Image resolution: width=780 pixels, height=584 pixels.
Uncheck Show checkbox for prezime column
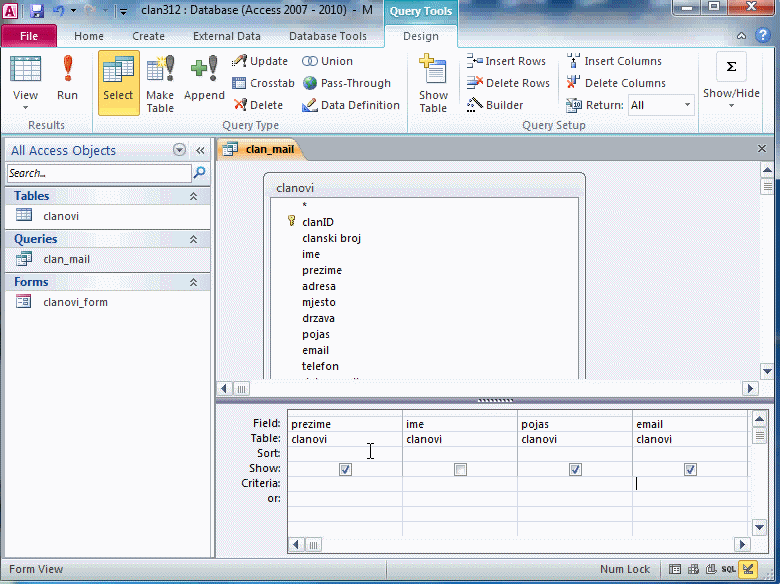tap(345, 469)
